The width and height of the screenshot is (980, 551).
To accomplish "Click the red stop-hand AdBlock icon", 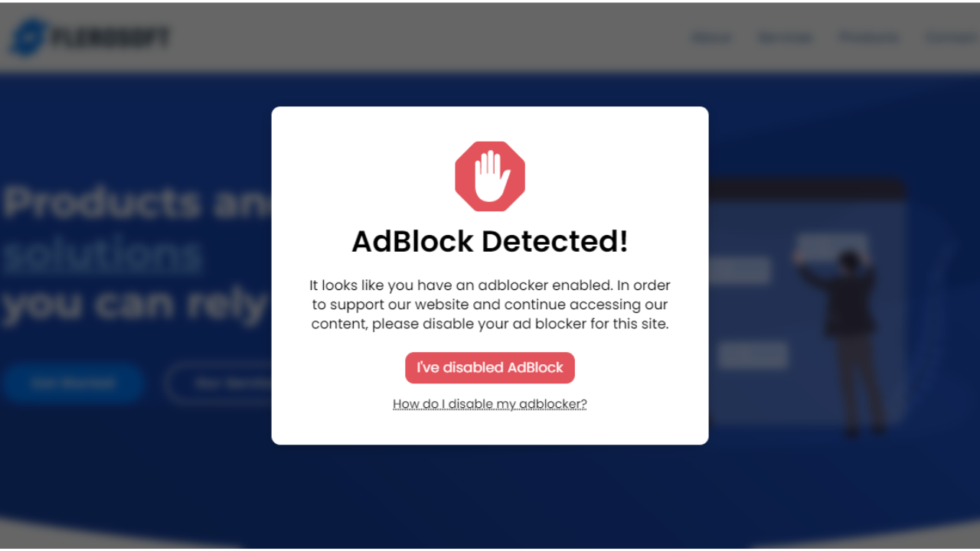I will point(490,176).
